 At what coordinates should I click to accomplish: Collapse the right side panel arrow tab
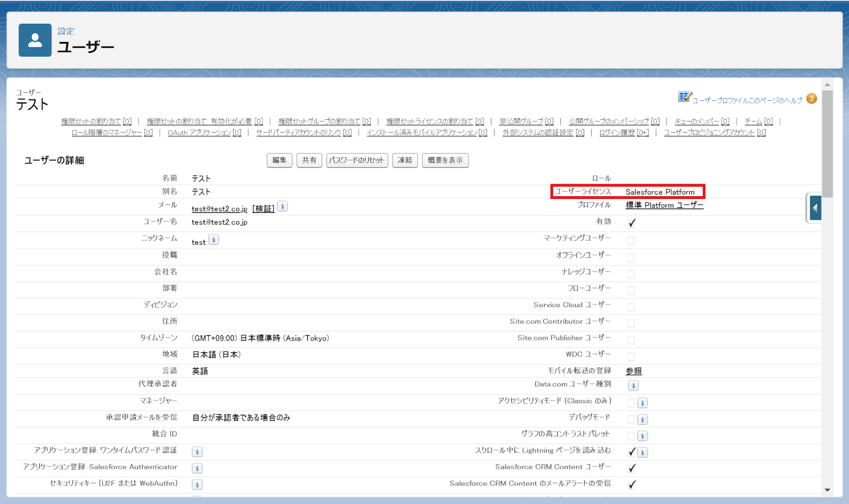815,208
